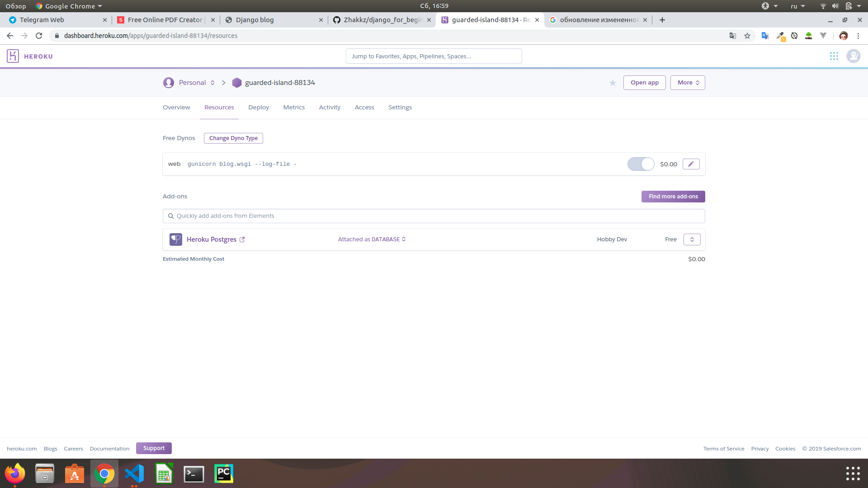Open Visual Studio Code from the dock

coord(134,474)
